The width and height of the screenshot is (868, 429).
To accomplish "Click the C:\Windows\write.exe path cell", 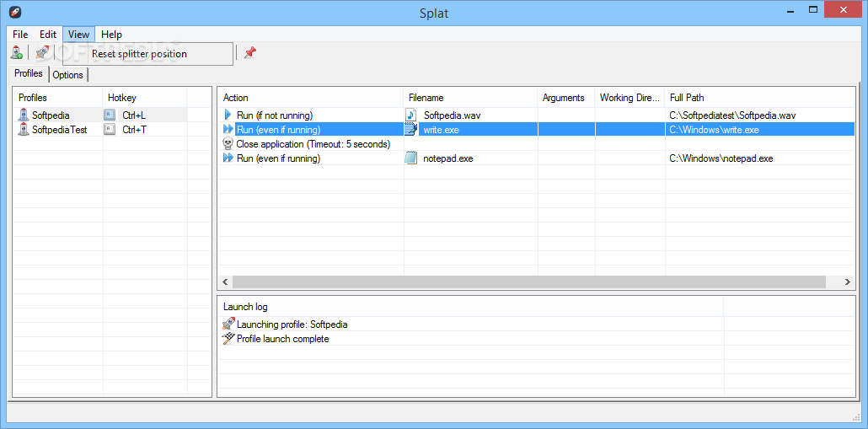I will (x=759, y=130).
